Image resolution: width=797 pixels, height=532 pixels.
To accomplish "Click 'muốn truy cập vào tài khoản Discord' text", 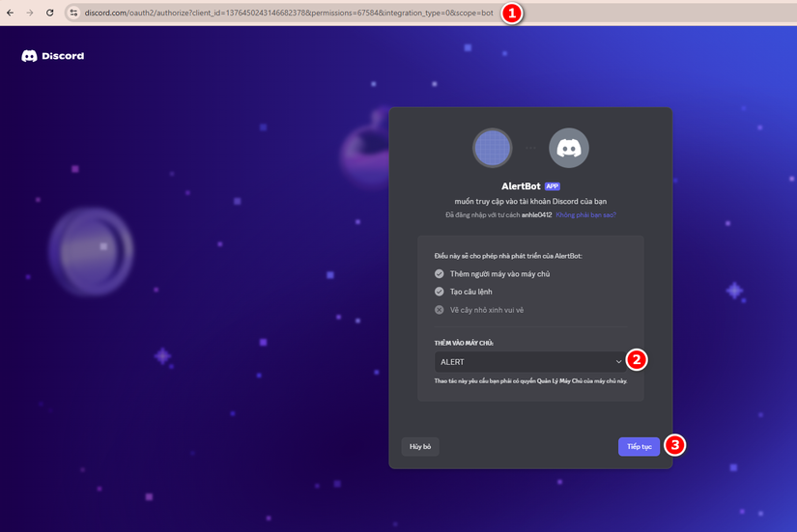I will click(530, 201).
